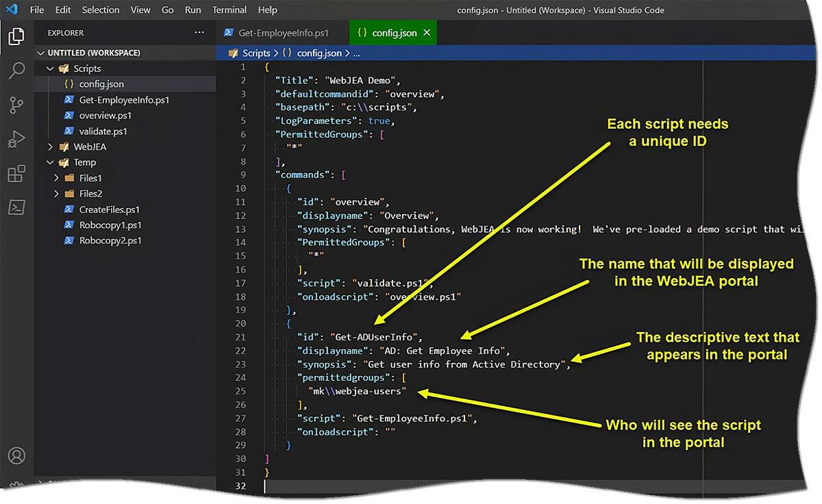Expand the WebJEA folder
The height and width of the screenshot is (504, 822).
[50, 147]
